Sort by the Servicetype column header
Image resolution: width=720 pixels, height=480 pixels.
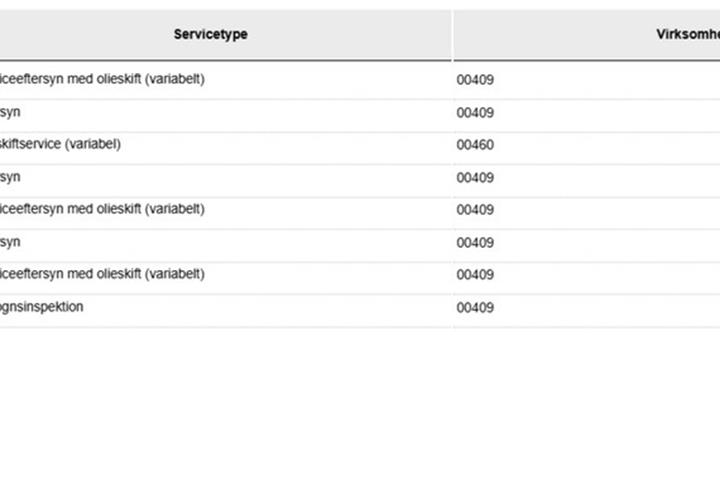coord(211,34)
